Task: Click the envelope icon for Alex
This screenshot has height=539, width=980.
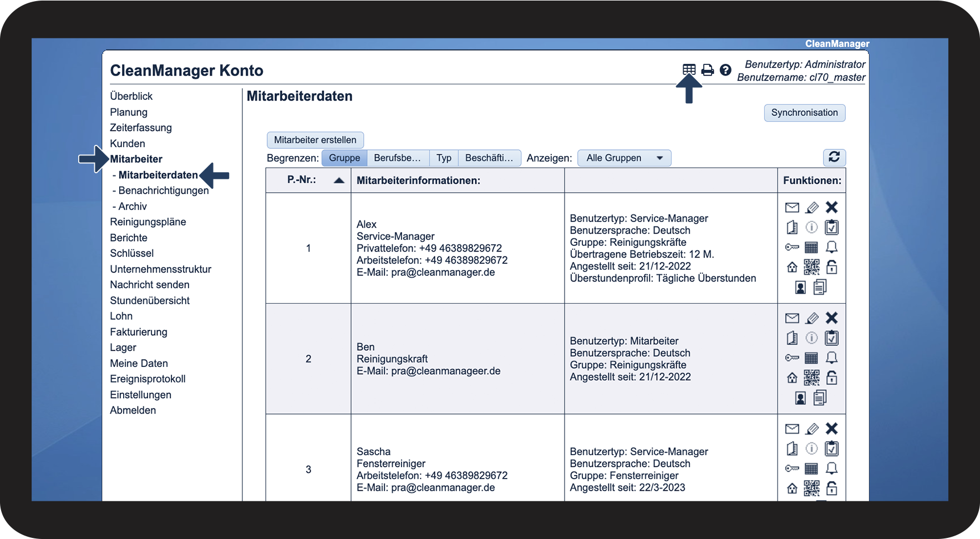Action: point(792,208)
